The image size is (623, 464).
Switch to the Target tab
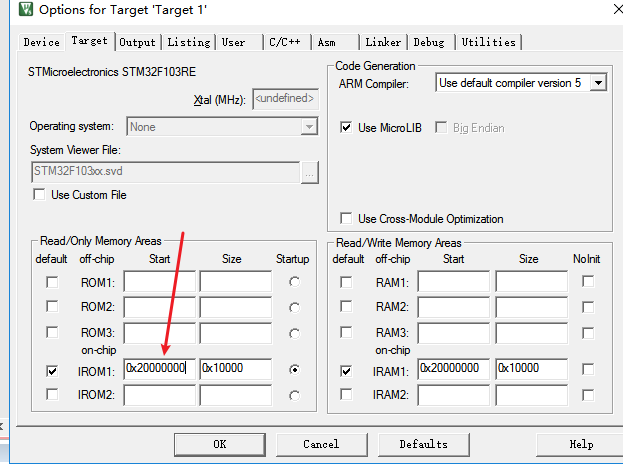[x=89, y=41]
